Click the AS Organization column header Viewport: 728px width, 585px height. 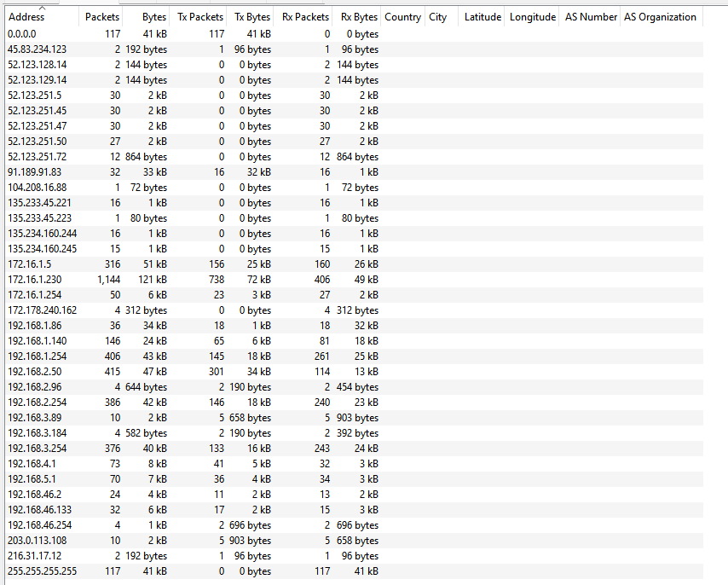tap(660, 17)
